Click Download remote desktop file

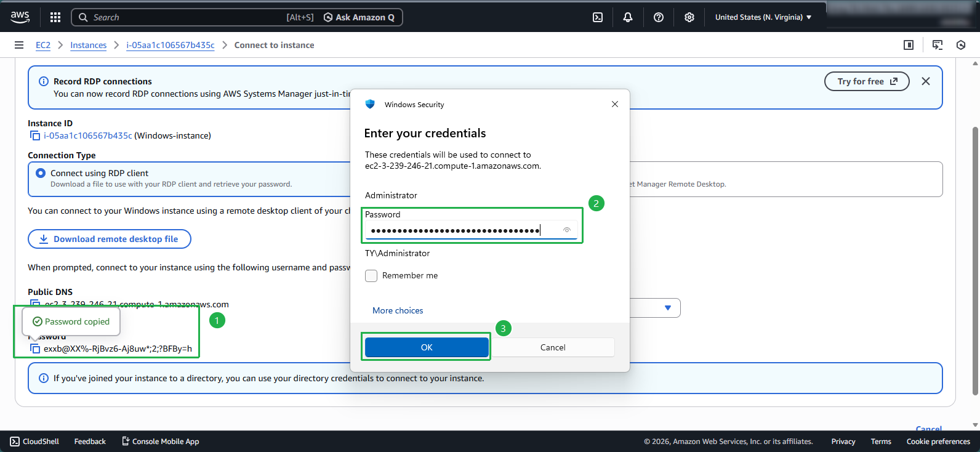(110, 239)
